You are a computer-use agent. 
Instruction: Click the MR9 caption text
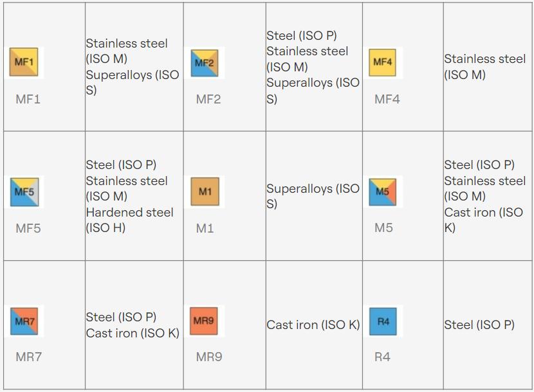coord(208,357)
